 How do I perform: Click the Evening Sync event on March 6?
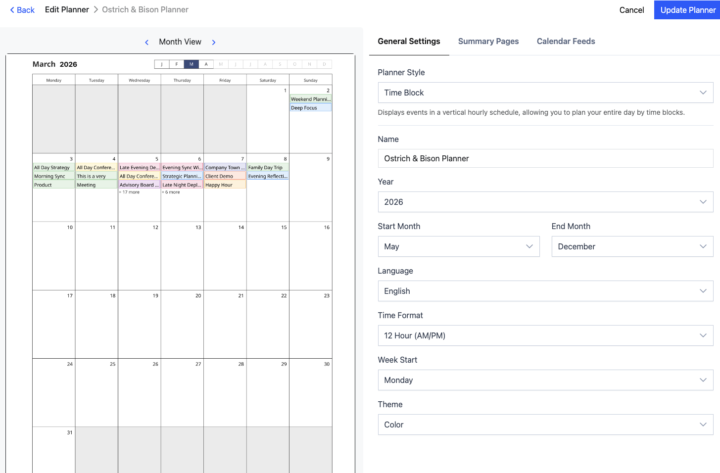[182, 168]
